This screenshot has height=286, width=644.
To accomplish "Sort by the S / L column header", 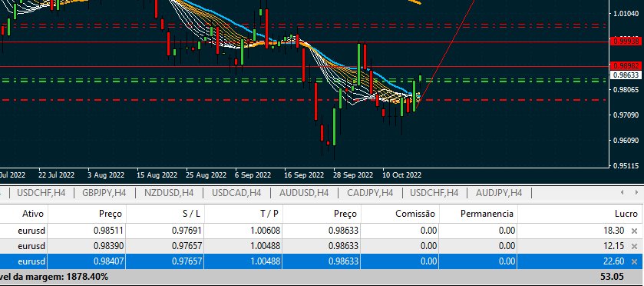I will tap(190, 214).
